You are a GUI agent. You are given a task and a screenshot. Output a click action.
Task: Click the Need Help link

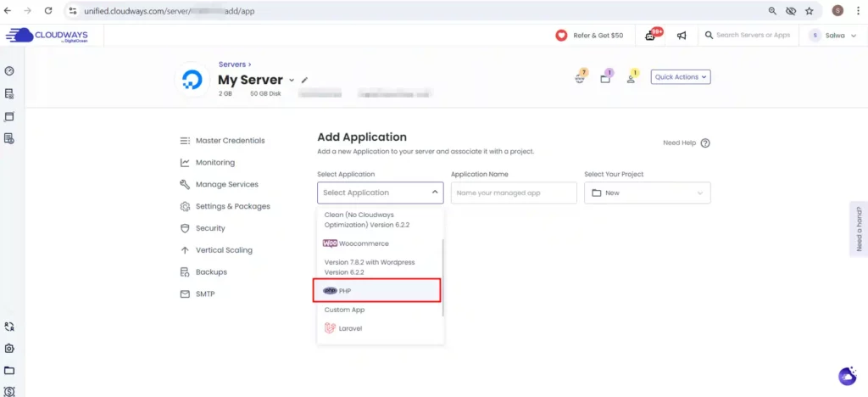click(x=679, y=143)
